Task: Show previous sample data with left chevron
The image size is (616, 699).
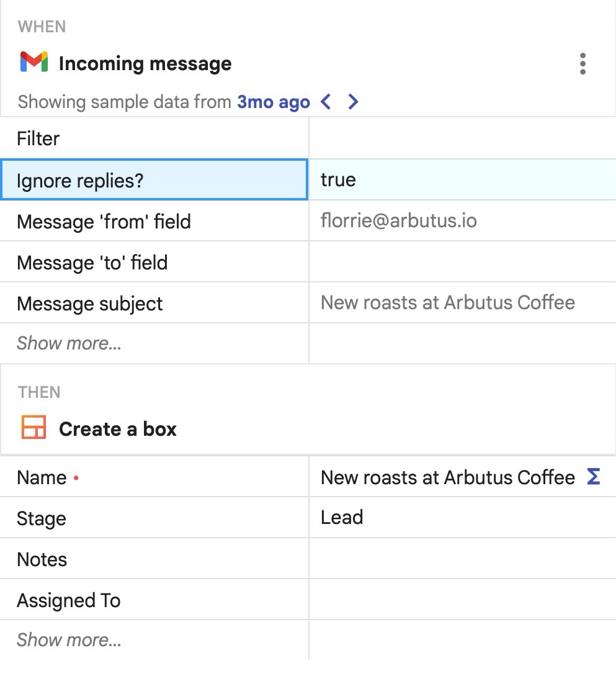Action: (326, 102)
